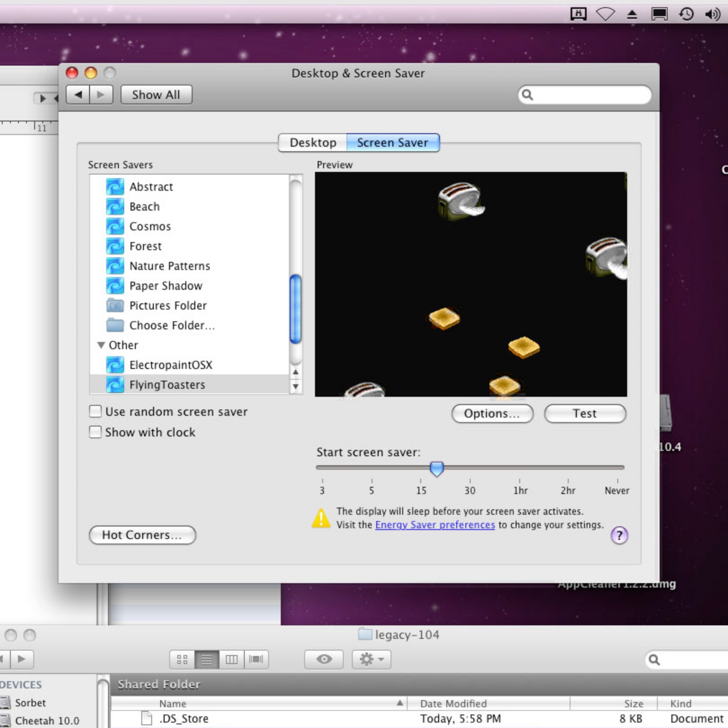Open the Energy Saver preferences link
The width and height of the screenshot is (728, 728).
pyautogui.click(x=435, y=525)
